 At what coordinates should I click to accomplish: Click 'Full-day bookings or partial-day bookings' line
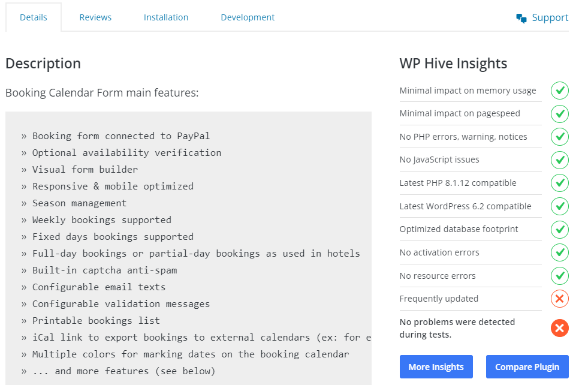[x=191, y=254]
